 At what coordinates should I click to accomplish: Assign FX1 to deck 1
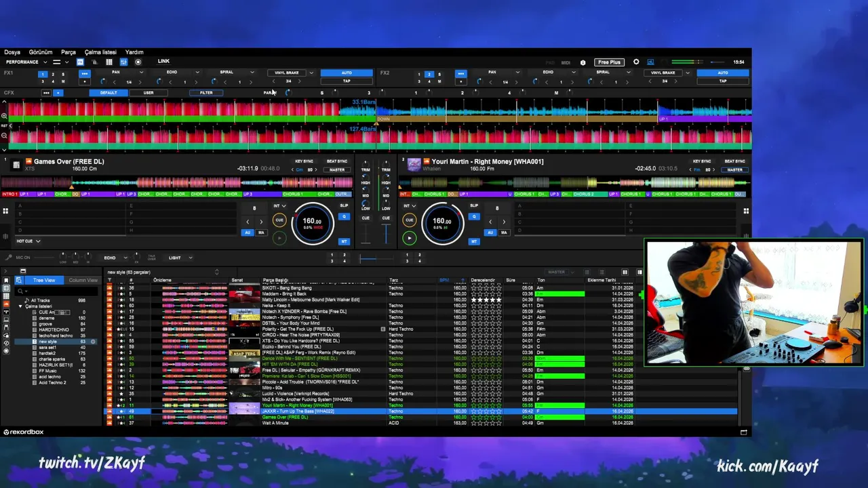43,74
